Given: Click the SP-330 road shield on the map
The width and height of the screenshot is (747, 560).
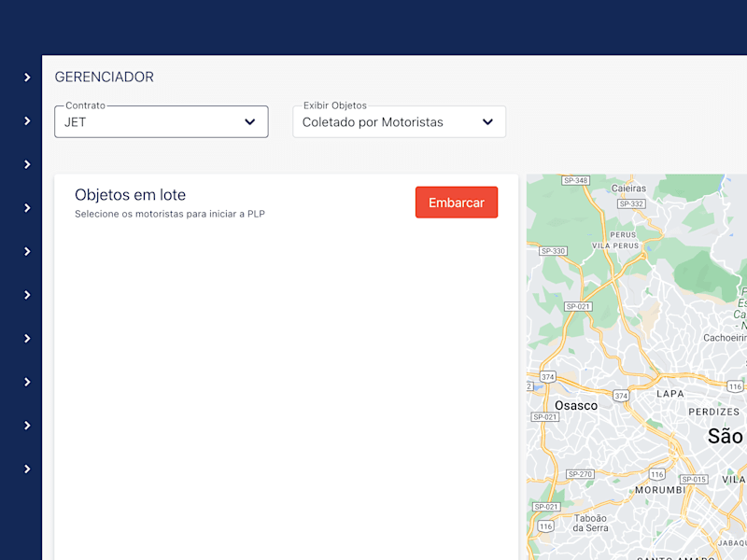Looking at the screenshot, I should click(x=553, y=251).
